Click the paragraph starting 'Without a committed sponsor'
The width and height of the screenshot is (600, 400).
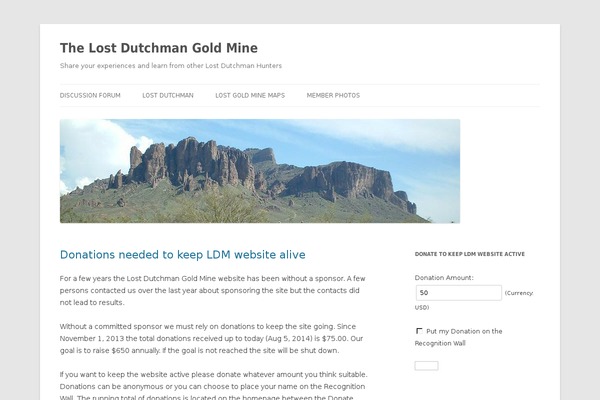pos(212,338)
